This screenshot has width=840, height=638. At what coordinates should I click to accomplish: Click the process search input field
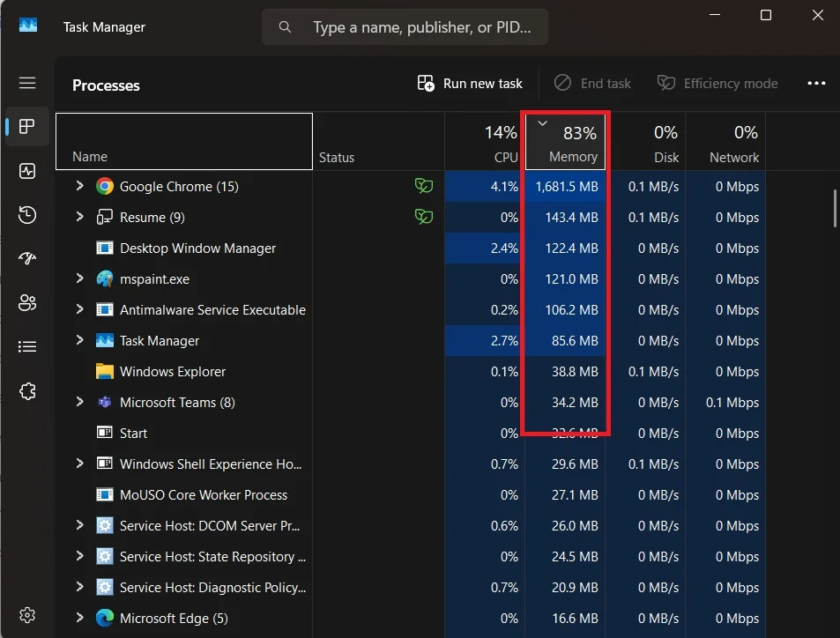(421, 27)
